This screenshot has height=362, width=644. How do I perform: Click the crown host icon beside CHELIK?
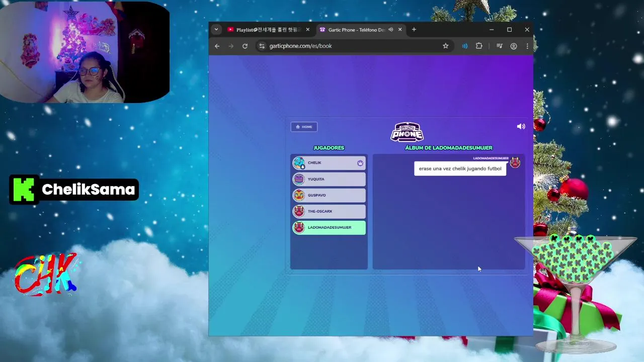click(360, 163)
